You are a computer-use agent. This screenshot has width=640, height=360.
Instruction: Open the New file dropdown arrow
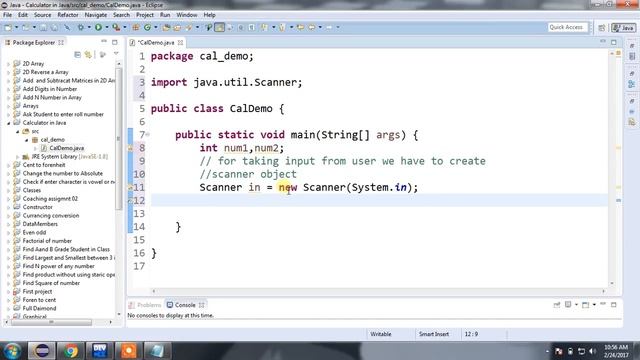[16, 27]
